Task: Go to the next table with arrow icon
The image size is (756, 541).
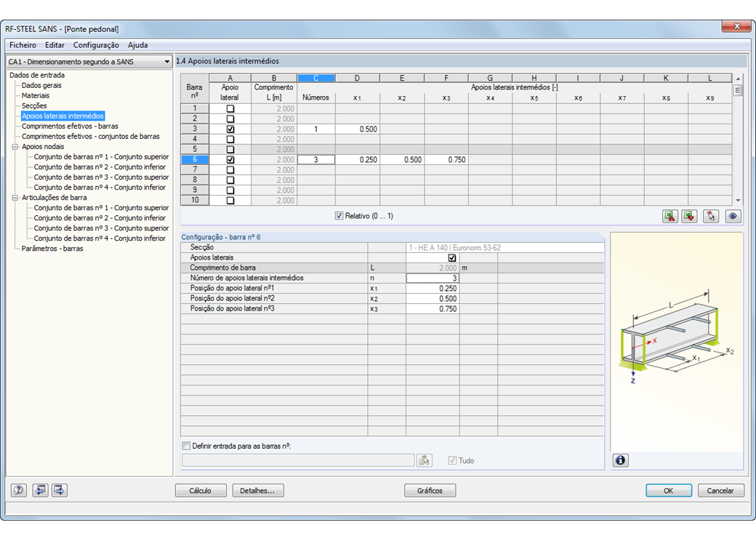Action: [x=60, y=490]
